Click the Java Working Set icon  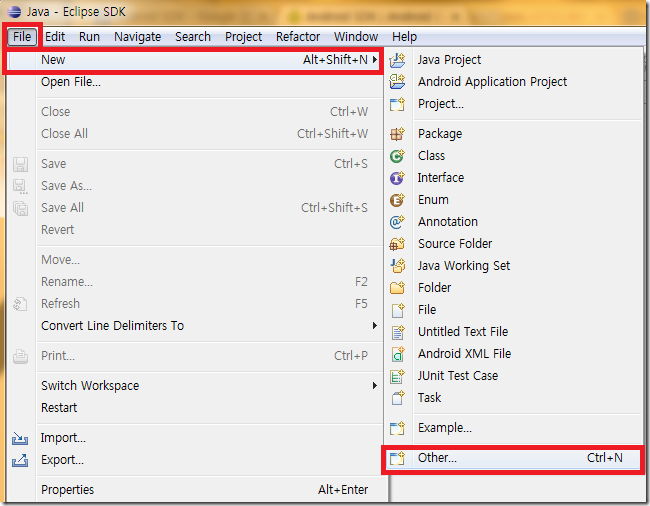point(398,266)
